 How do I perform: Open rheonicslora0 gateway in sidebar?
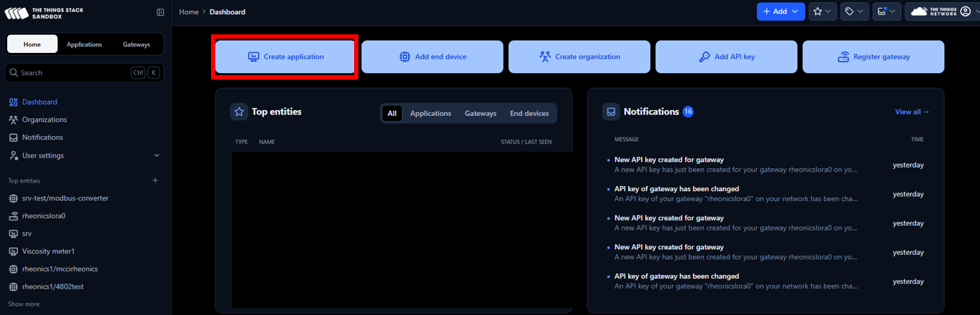click(44, 216)
